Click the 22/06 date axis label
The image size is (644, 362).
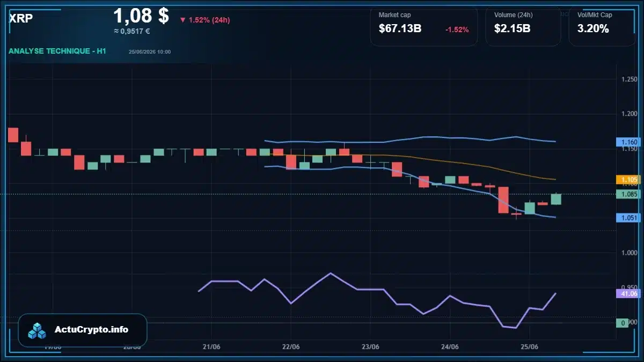(291, 346)
